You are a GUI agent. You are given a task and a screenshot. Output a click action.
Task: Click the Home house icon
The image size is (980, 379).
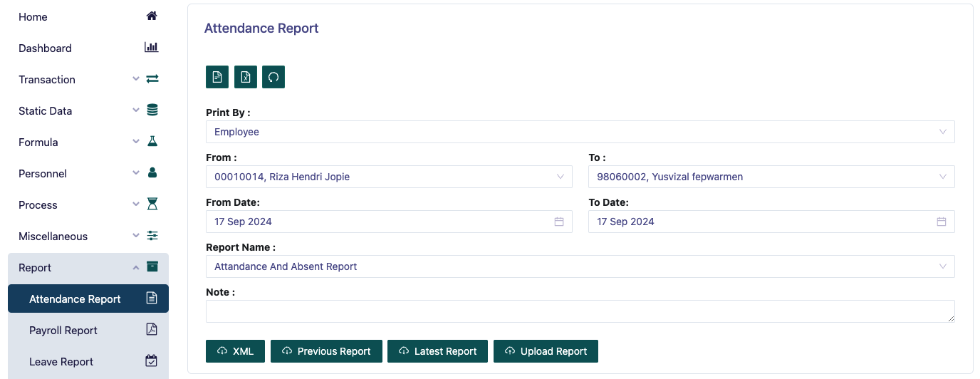tap(151, 16)
